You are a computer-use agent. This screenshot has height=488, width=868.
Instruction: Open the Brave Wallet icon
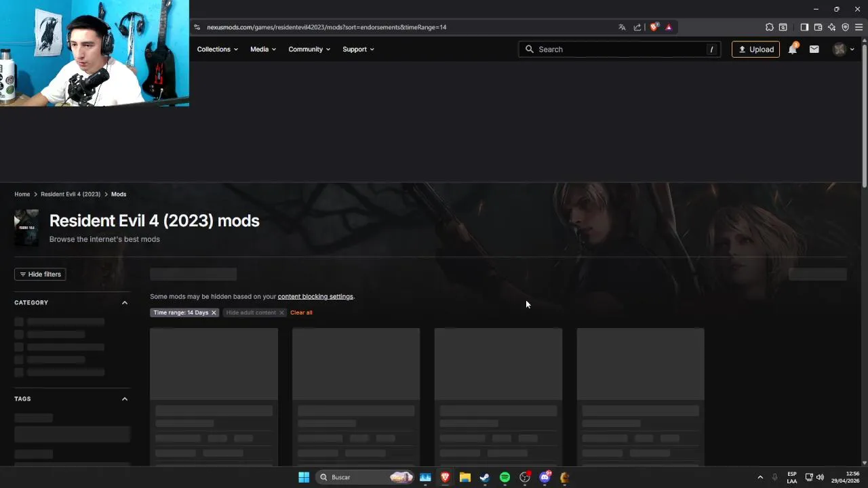(818, 27)
